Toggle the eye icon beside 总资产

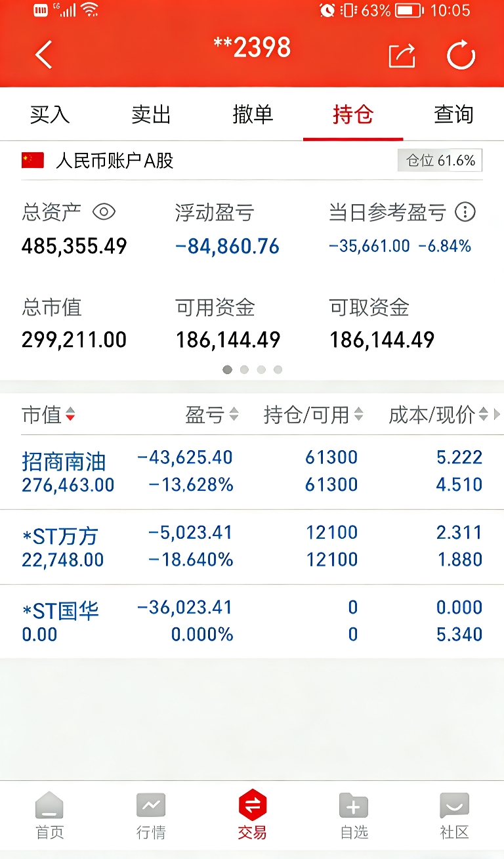[x=104, y=212]
